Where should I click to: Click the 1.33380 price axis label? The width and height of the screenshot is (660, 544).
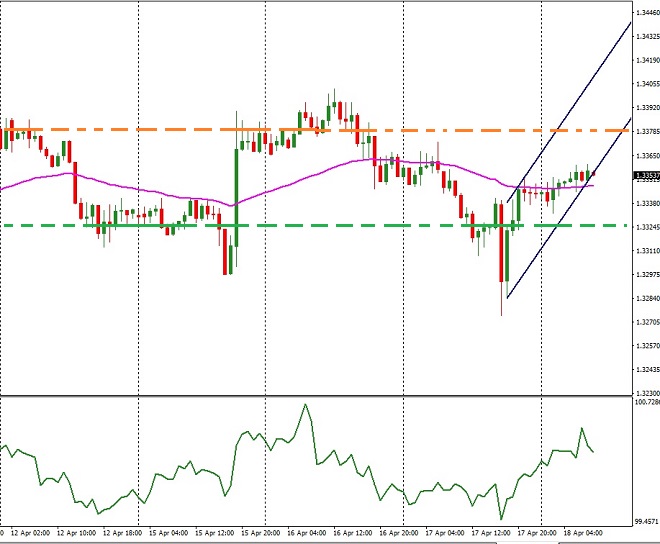(x=648, y=203)
